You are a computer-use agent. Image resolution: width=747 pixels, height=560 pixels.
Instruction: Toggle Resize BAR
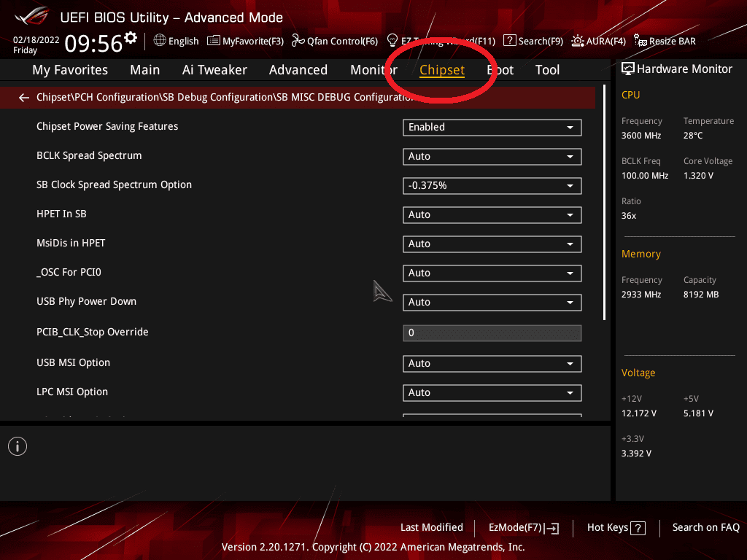(665, 41)
